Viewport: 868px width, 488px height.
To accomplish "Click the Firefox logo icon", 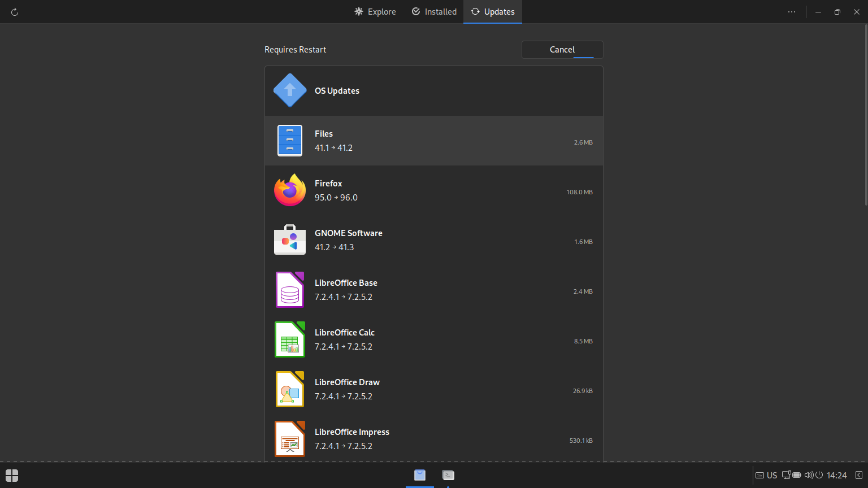I will point(290,190).
